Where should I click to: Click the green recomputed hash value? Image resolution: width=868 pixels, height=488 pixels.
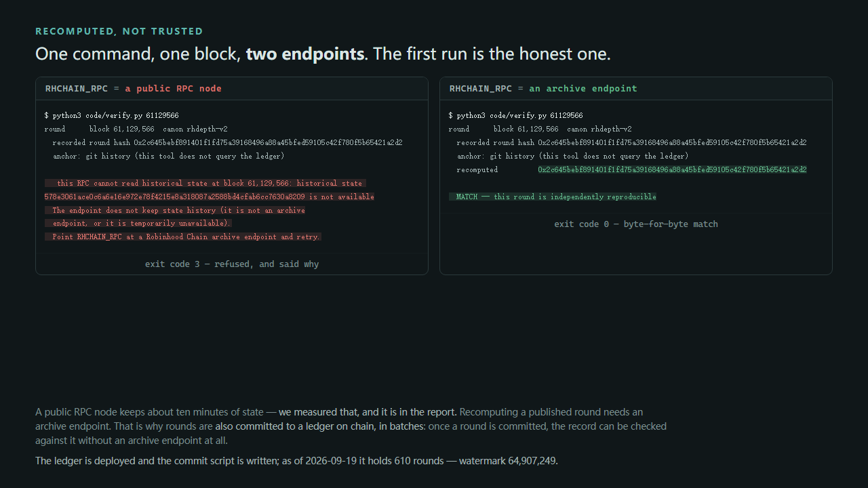point(672,169)
